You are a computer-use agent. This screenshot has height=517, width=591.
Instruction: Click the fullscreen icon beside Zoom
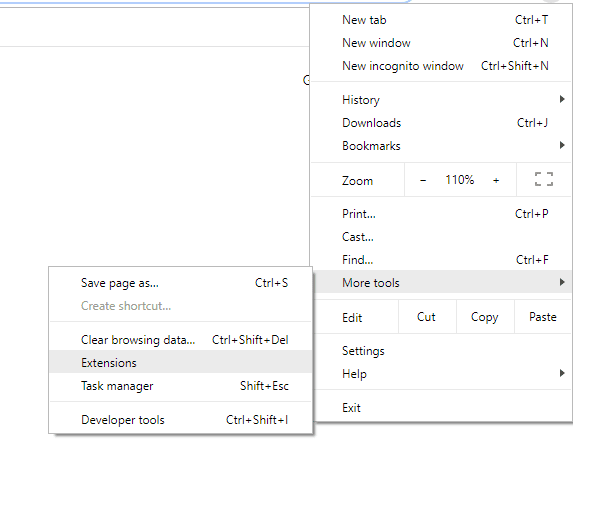[544, 179]
